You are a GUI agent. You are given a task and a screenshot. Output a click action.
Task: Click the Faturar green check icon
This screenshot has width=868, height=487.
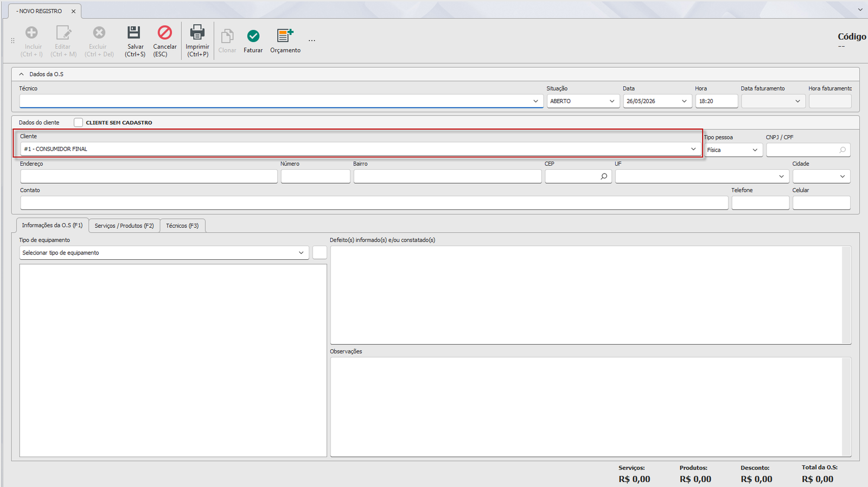(x=253, y=36)
